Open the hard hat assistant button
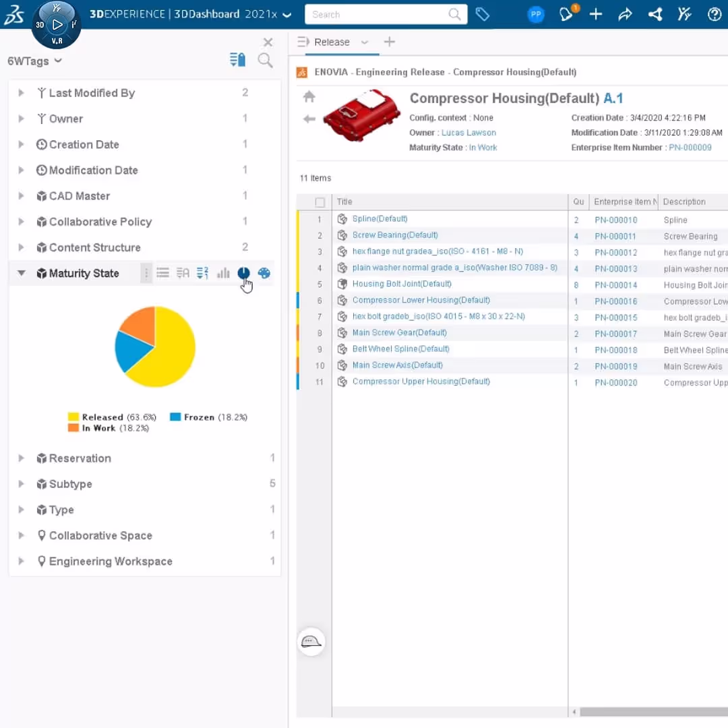728x728 pixels. 311,642
